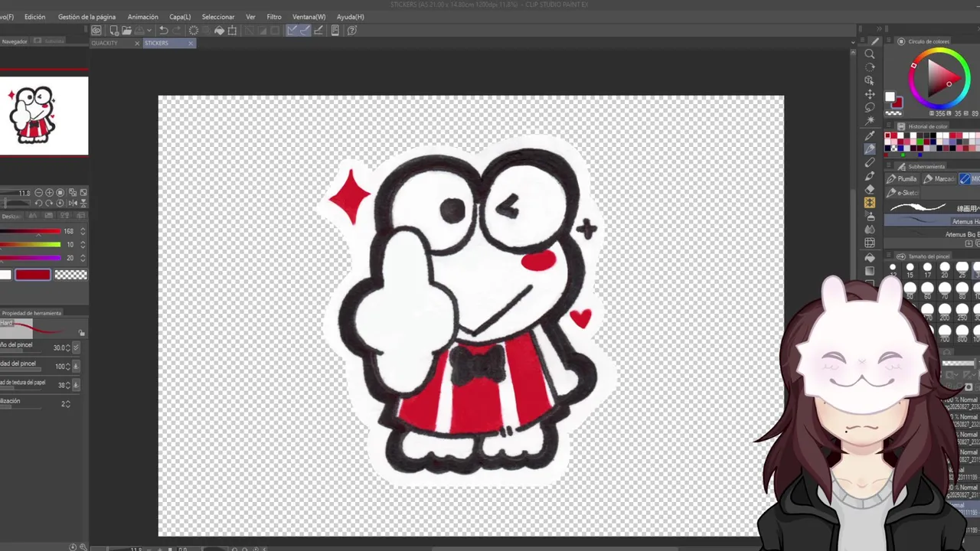Viewport: 980px width, 551px height.
Task: Open the Ventana(W) menu
Action: 309,17
